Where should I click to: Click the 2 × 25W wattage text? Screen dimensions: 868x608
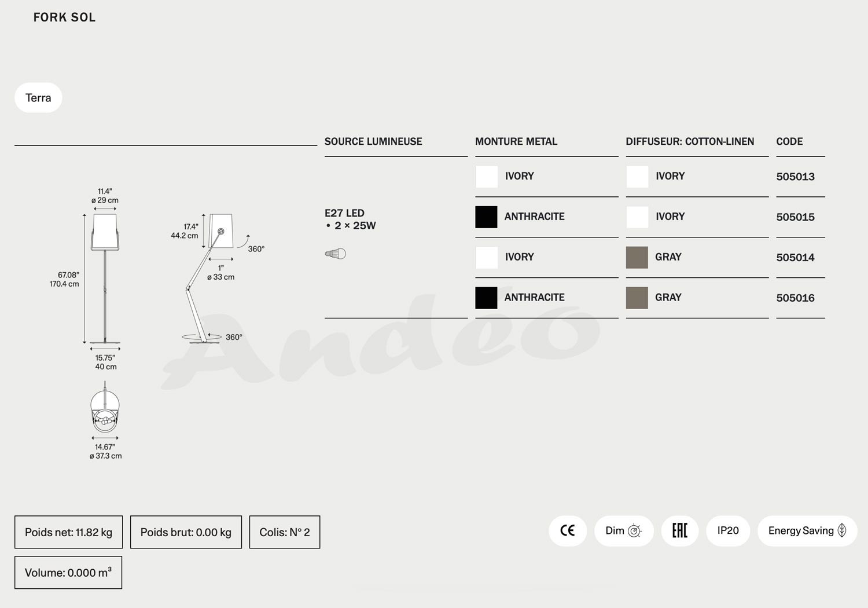[355, 226]
